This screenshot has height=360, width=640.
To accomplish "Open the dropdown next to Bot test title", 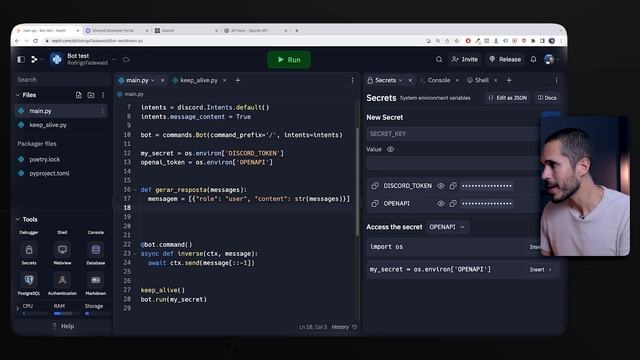I will pyautogui.click(x=114, y=60).
